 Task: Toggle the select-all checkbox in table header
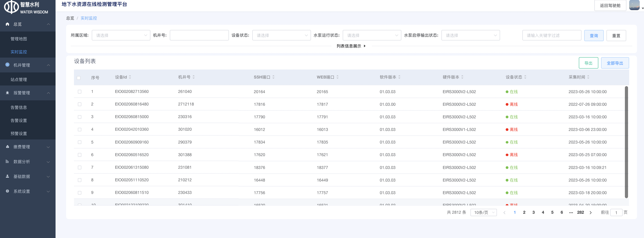79,78
